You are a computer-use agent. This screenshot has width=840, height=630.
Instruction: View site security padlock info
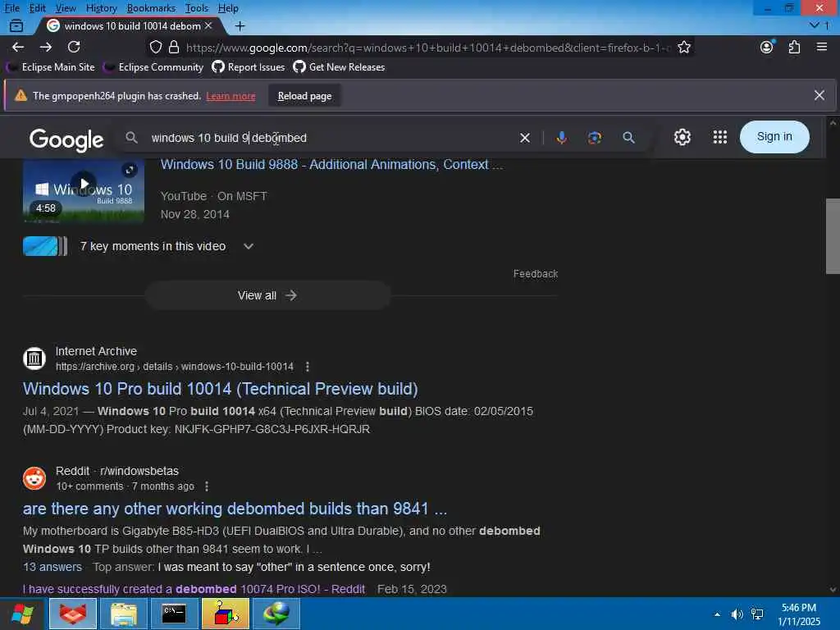coord(174,47)
